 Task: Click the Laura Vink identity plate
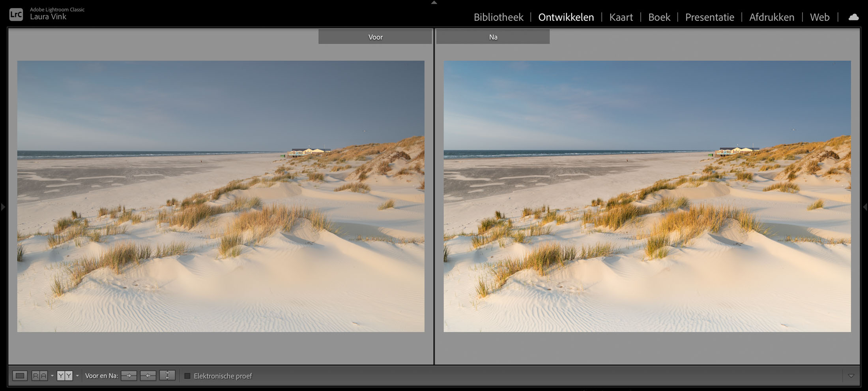coord(48,17)
